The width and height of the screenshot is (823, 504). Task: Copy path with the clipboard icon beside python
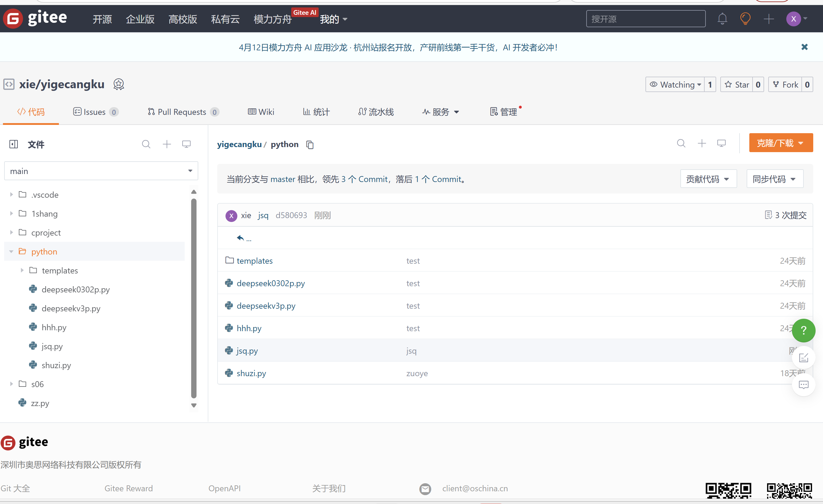(310, 145)
